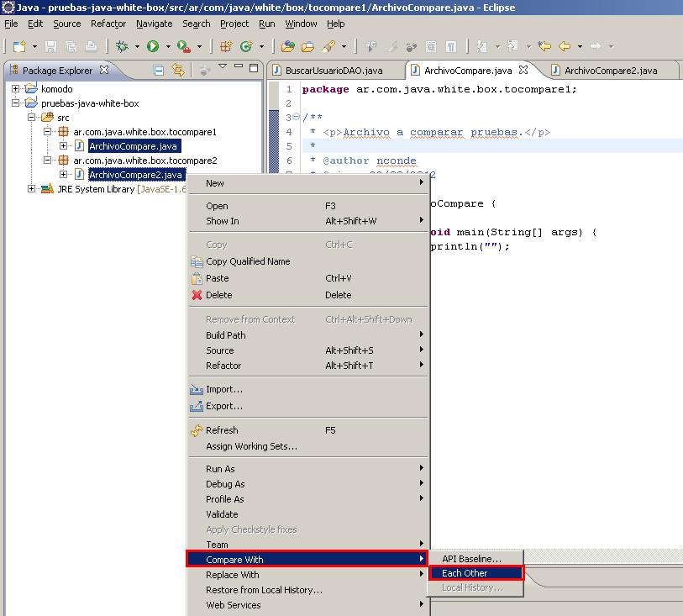Click the New Java Package icon

click(x=226, y=46)
